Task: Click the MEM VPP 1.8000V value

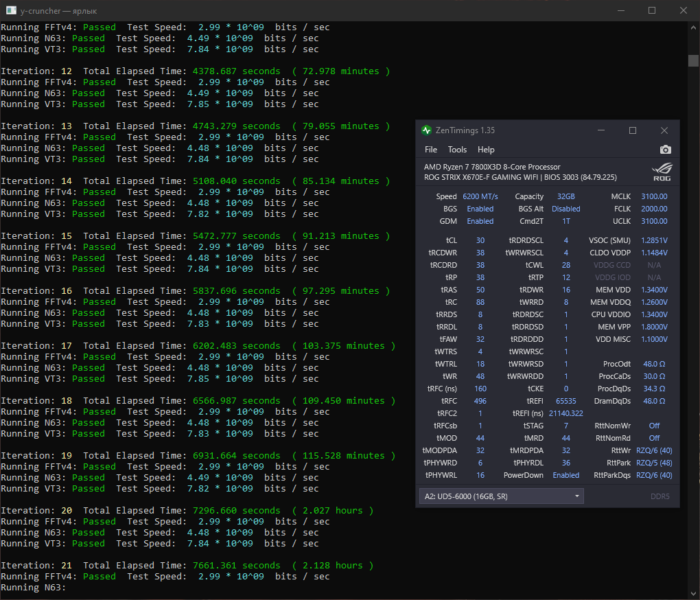Action: tap(654, 327)
